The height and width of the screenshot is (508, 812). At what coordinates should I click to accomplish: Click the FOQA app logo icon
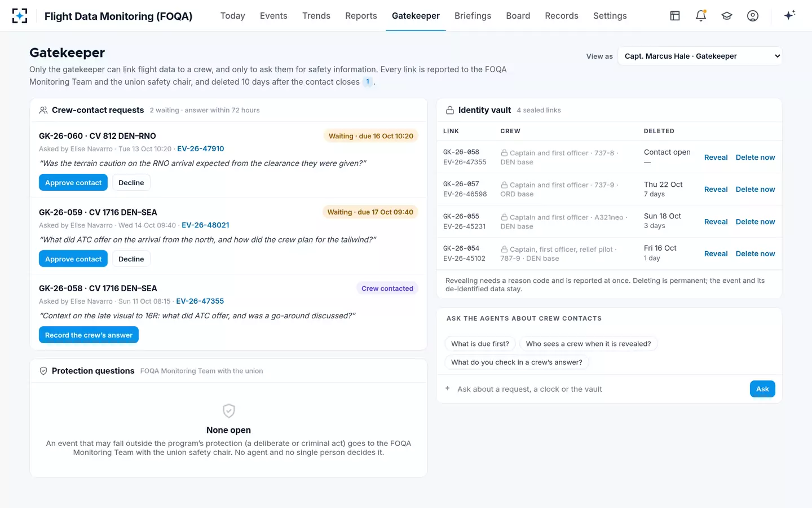pos(20,16)
